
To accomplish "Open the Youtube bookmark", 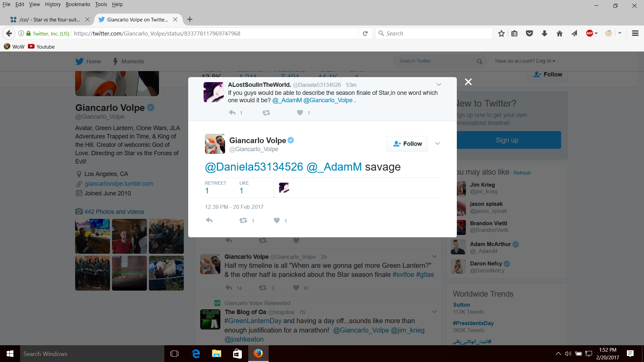I will coord(41,47).
